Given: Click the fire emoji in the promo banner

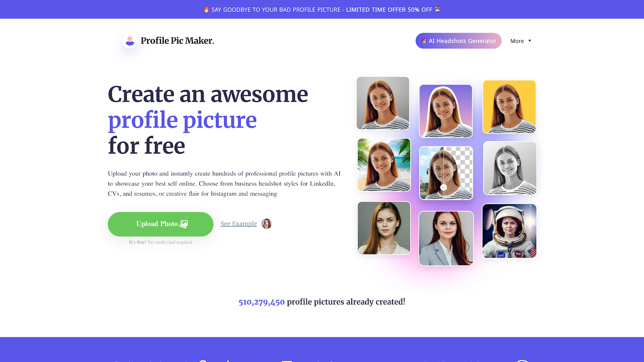Looking at the screenshot, I should point(206,9).
